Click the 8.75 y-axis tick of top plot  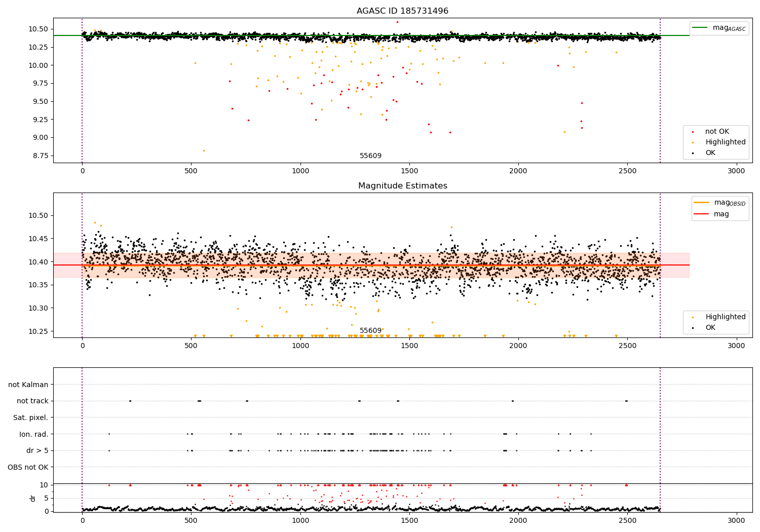(x=41, y=156)
